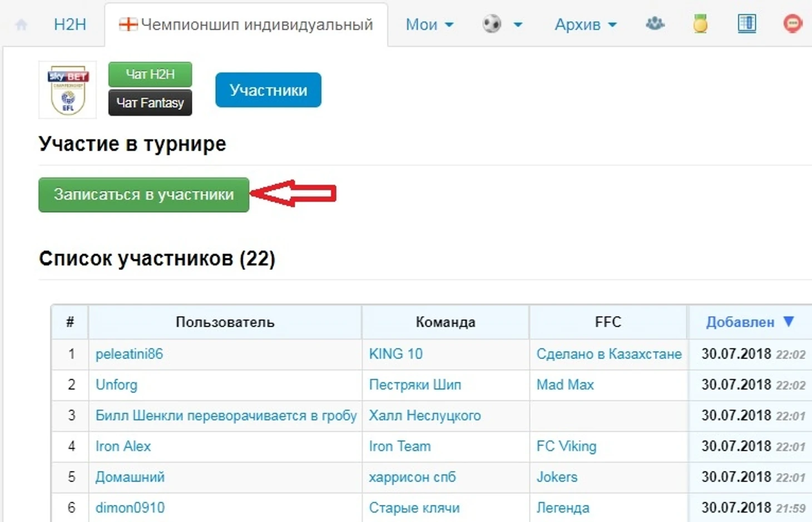Click the red minus circle icon
Screen dimensions: 812x522
[x=793, y=24]
